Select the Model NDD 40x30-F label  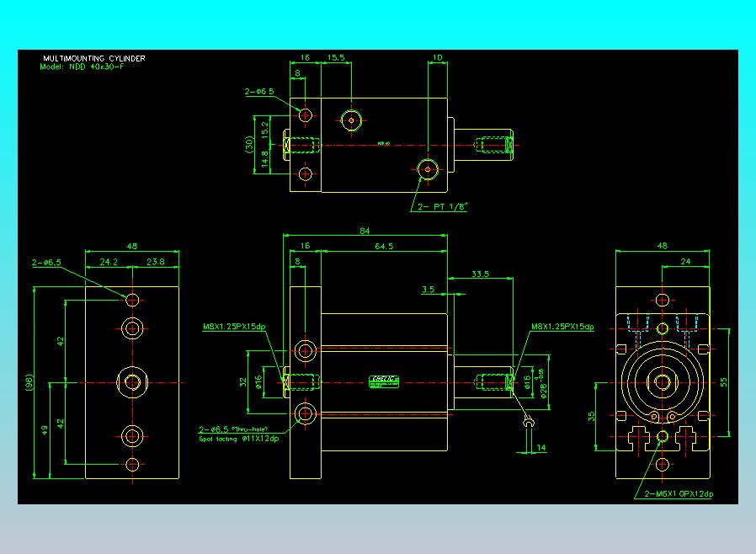point(82,66)
